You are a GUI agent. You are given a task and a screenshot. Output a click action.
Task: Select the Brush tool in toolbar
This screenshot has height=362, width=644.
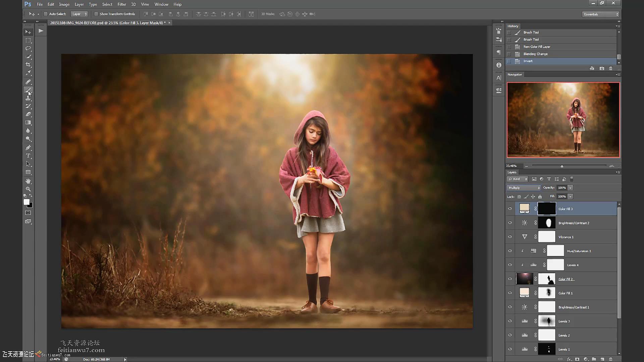click(28, 90)
